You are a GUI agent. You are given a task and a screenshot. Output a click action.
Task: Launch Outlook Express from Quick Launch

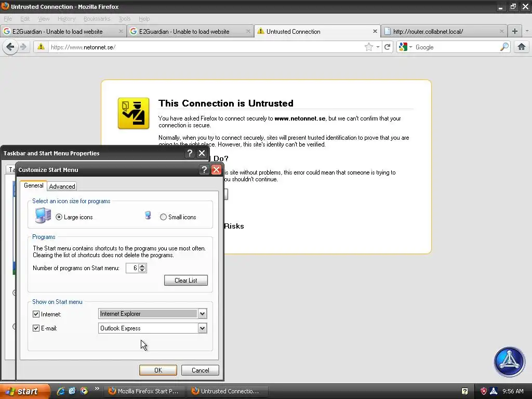coord(72,391)
